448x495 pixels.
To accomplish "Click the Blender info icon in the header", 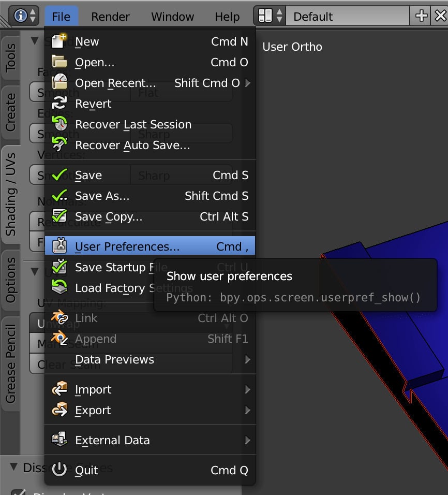I will tap(20, 16).
